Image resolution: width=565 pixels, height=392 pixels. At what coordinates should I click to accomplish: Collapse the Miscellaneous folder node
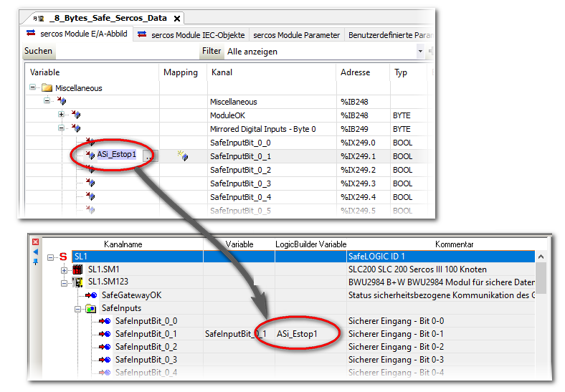(x=33, y=88)
